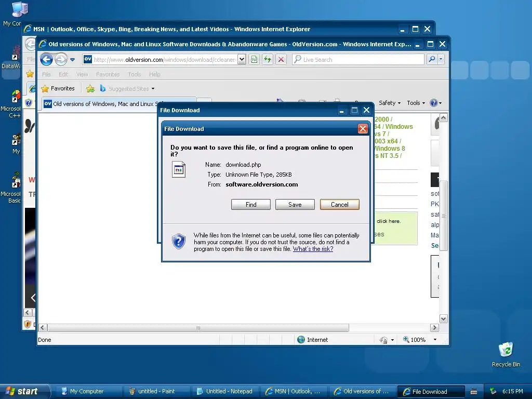Click the blue shield question icon in dialog
This screenshot has width=532, height=399.
[179, 241]
